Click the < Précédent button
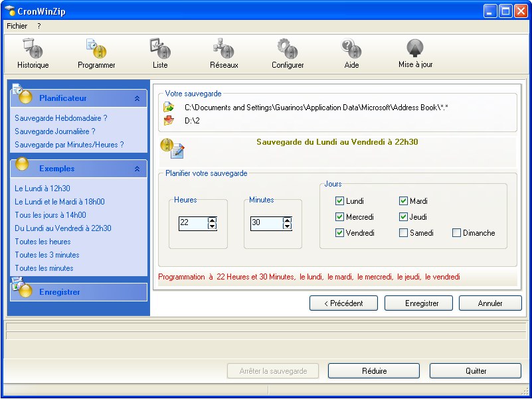This screenshot has height=399, width=532. click(343, 303)
